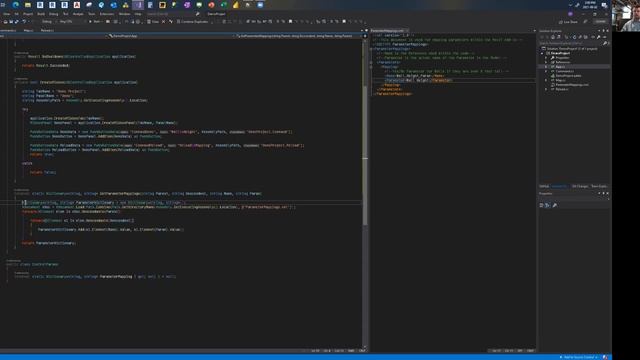
Task: Select DemoProject.addin in Solution Explorer
Action: (x=568, y=76)
